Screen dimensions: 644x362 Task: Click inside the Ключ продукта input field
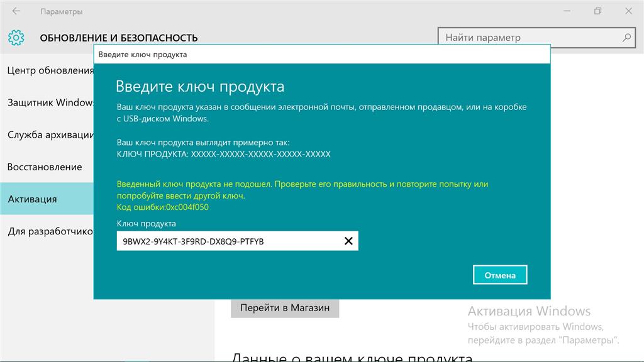click(226, 241)
